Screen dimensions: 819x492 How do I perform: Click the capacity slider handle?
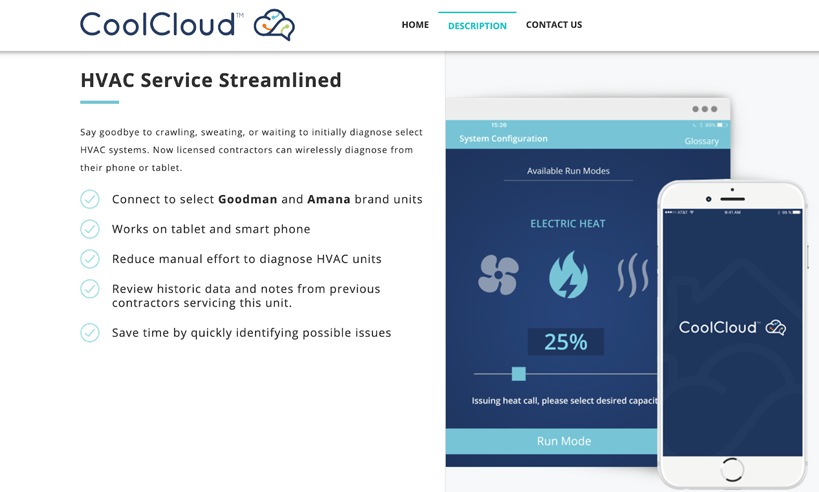[518, 374]
